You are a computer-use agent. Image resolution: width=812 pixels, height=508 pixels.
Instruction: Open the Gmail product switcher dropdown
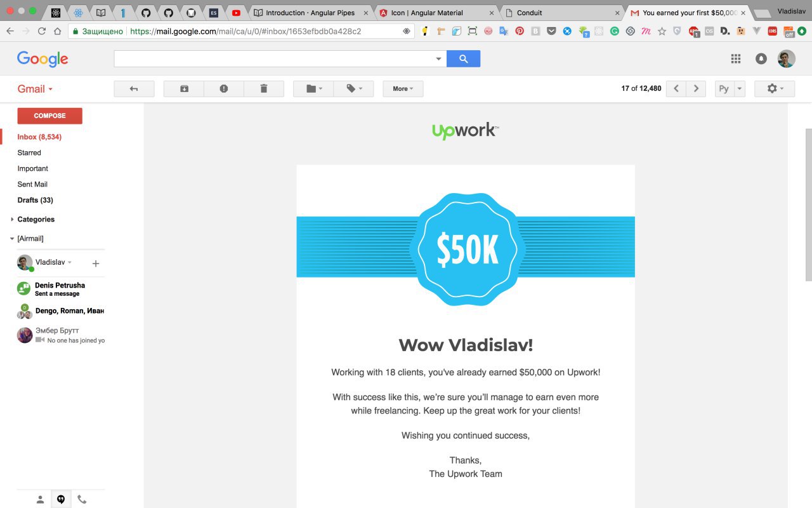(x=35, y=89)
